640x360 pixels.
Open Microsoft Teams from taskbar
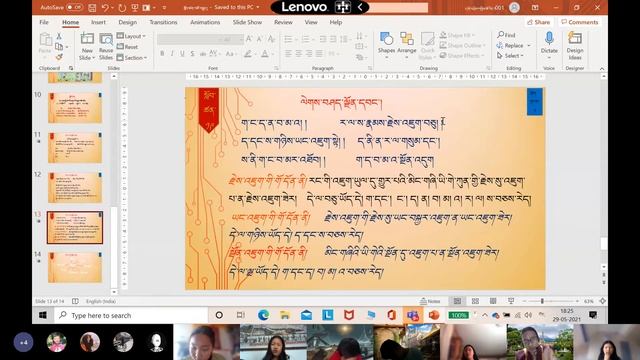412,315
